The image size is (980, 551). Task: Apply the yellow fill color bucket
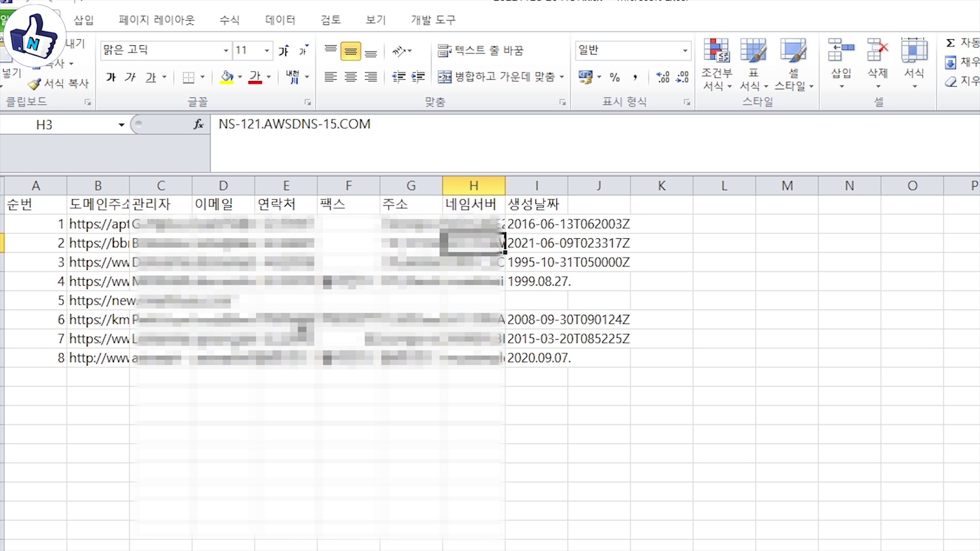tap(227, 77)
